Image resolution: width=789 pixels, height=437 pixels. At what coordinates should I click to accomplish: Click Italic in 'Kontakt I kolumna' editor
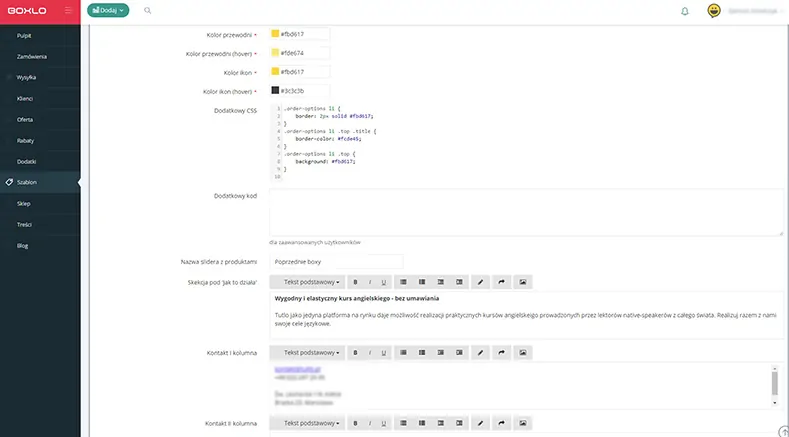point(370,352)
